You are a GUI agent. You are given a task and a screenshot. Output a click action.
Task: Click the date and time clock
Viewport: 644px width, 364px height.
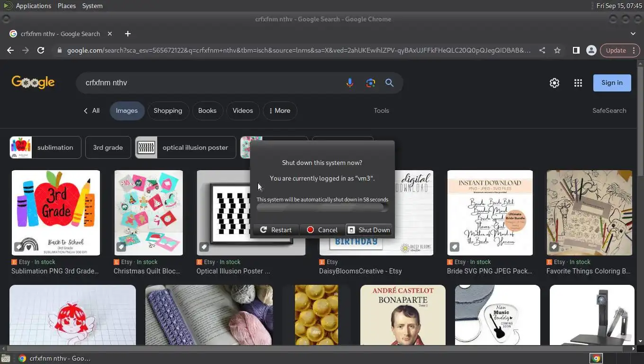coord(619,6)
